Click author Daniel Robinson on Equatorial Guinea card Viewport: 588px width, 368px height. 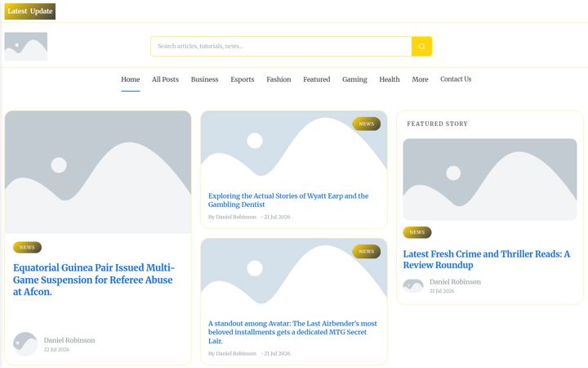69,340
